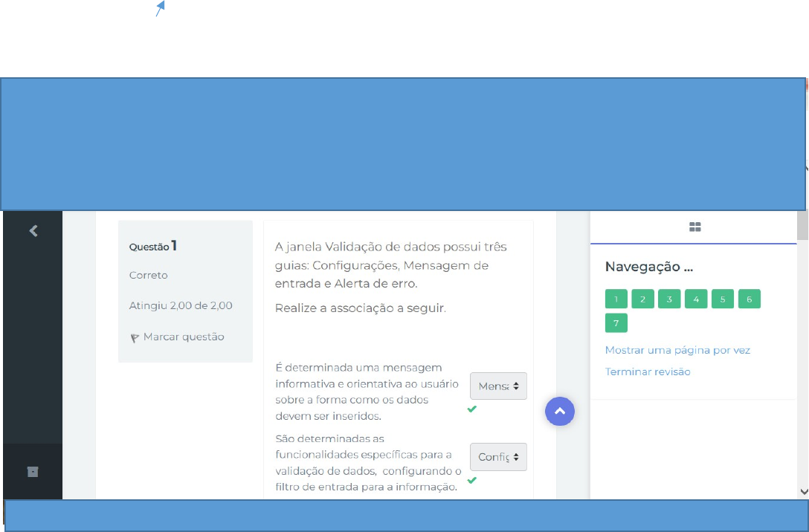Click Terminar revisão link
Image resolution: width=809 pixels, height=532 pixels.
pos(648,372)
